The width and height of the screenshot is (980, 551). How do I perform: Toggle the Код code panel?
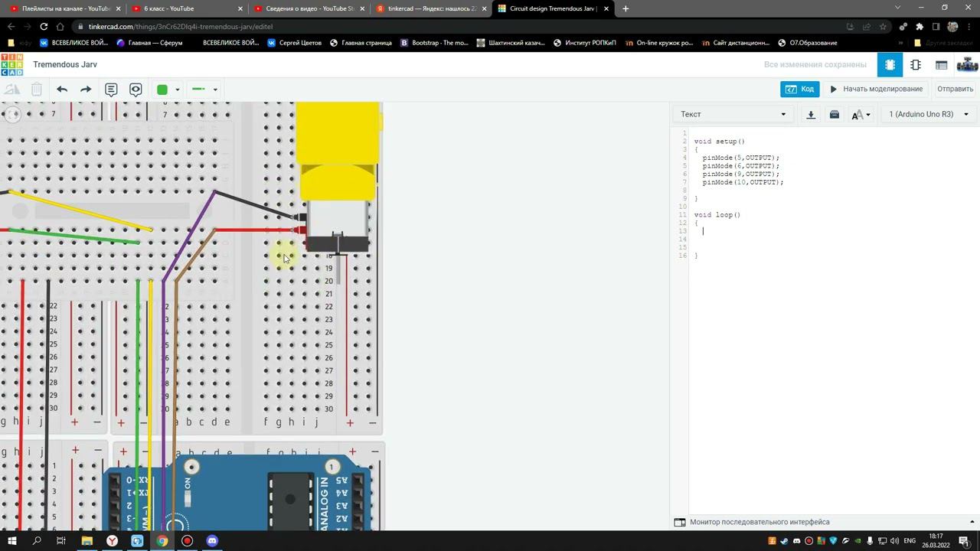coord(800,90)
